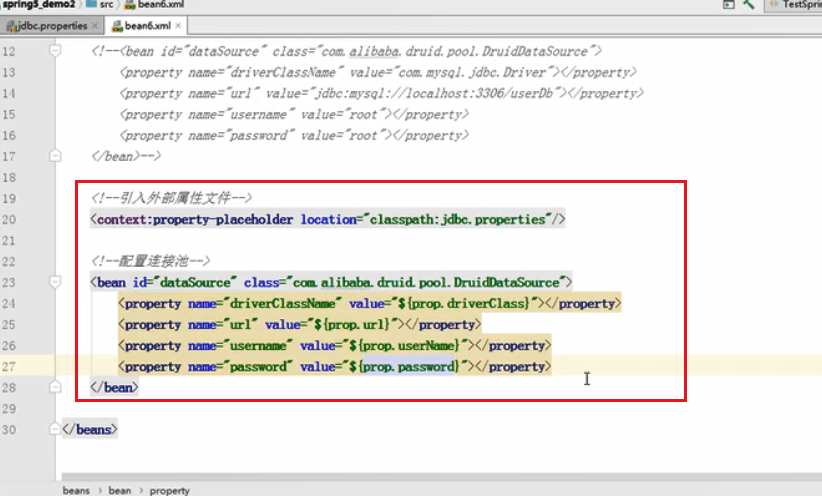Screen dimensions: 822x496
Task: Click the editor's horizontal scrollbar
Action: tap(441, 477)
